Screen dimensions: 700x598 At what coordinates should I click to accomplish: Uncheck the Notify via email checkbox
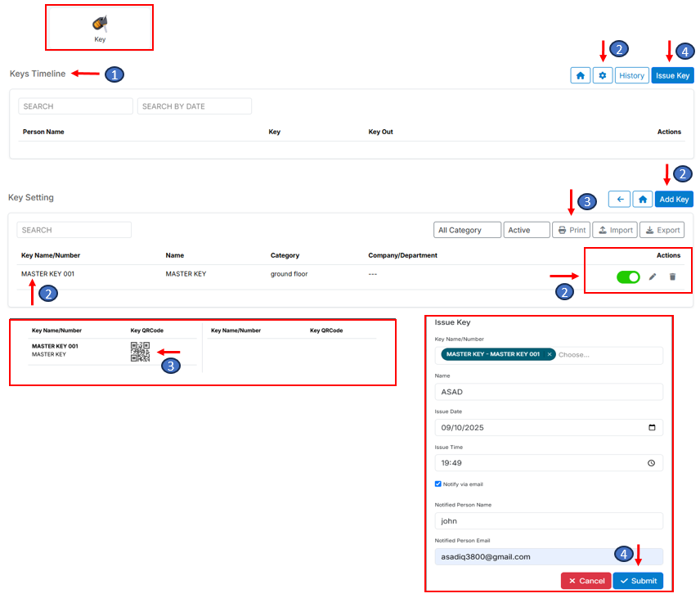(438, 484)
